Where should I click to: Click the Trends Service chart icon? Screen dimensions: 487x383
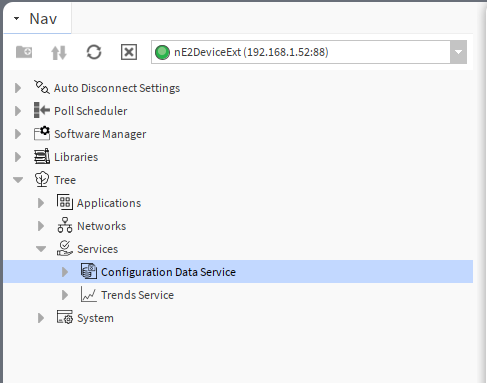(x=89, y=294)
